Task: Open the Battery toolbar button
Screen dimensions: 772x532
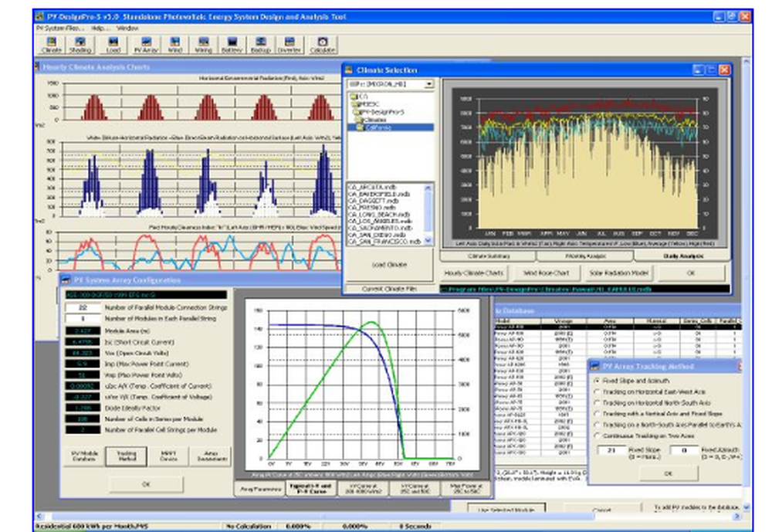Action: 232,44
